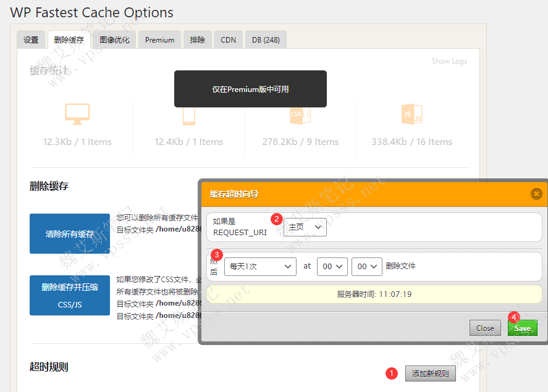Screen dimensions: 548x392
Task: Open the 每天1次 frequency dropdown
Action: point(260,267)
